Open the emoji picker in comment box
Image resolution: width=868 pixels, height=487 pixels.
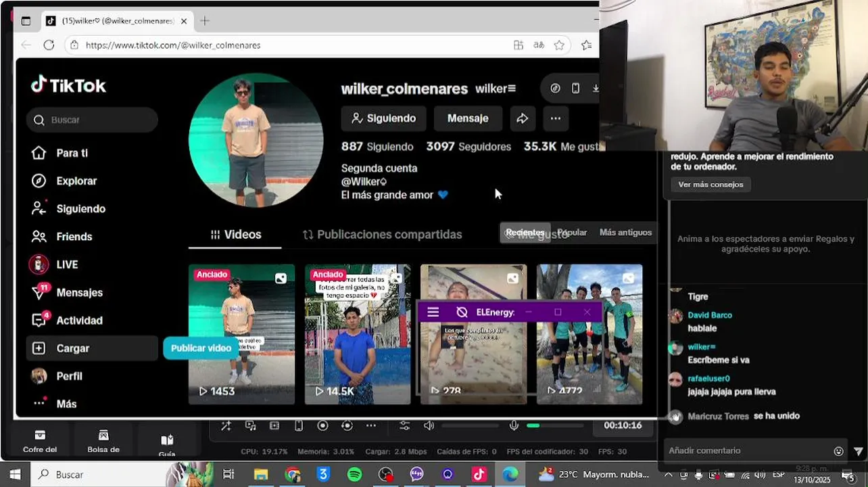click(839, 451)
